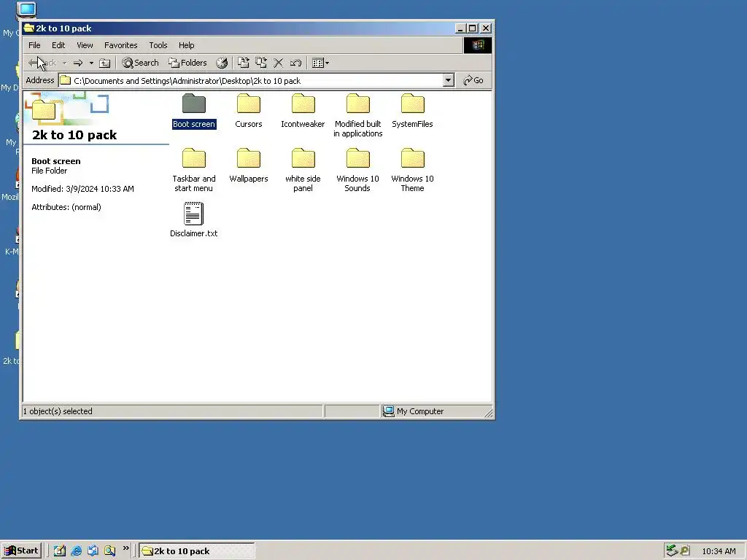747x560 pixels.
Task: Open the Address bar dropdown list
Action: [448, 80]
